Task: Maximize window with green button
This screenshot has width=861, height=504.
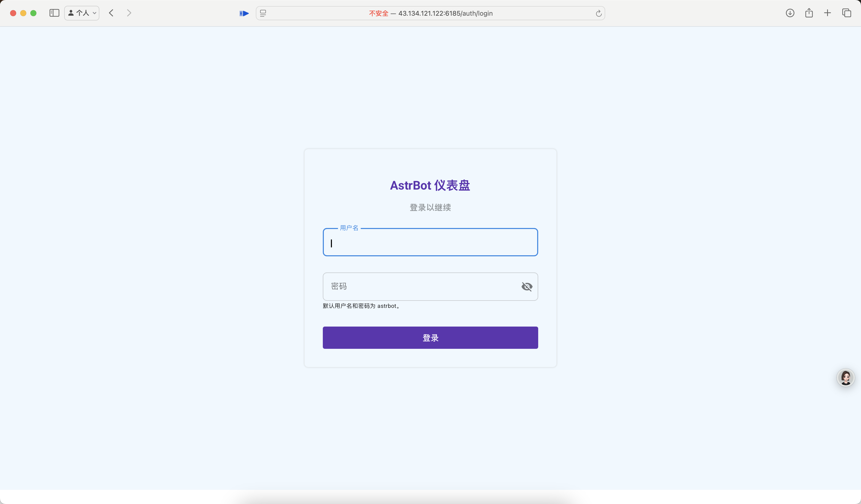Action: pos(33,13)
